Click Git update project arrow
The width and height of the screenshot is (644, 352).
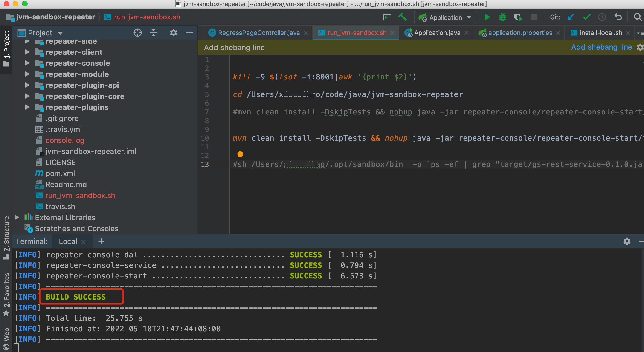[571, 17]
